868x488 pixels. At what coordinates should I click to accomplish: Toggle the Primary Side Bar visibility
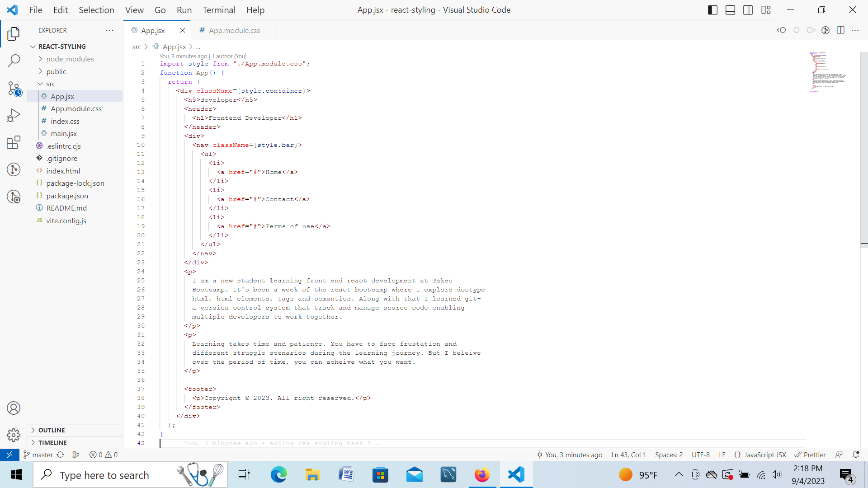[x=712, y=9]
